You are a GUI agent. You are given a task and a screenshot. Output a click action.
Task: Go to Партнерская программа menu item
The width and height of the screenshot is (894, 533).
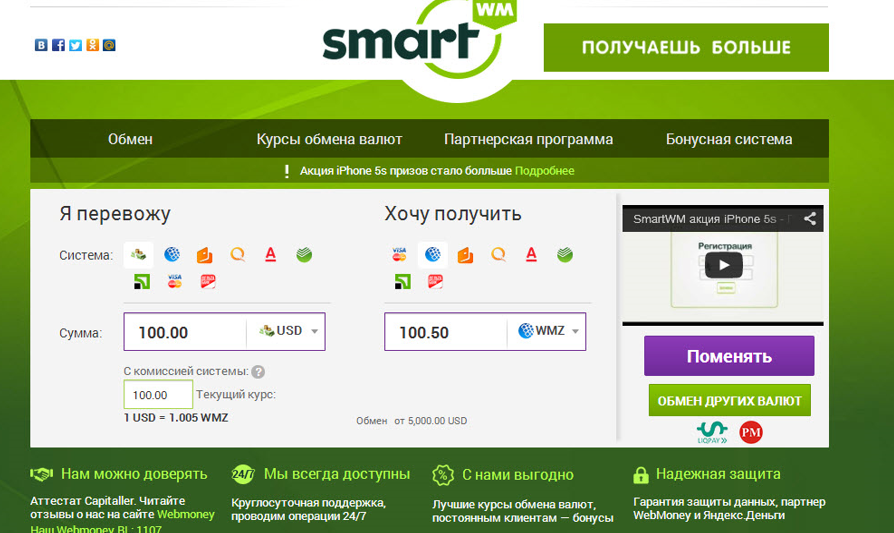(x=529, y=139)
